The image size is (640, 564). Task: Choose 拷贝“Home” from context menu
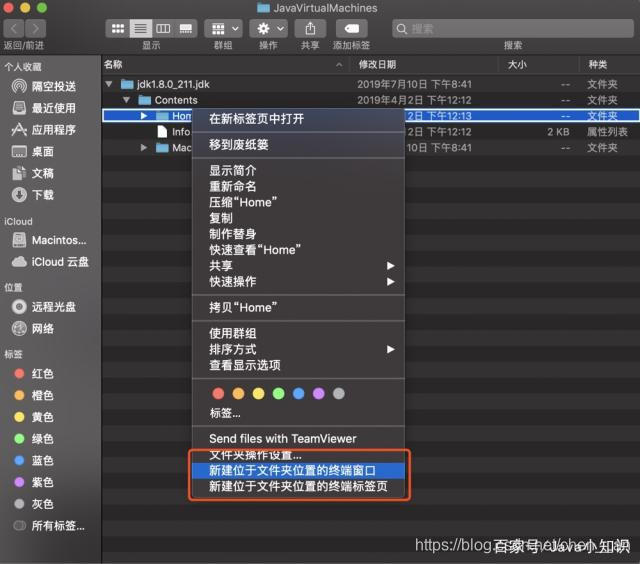point(298,307)
